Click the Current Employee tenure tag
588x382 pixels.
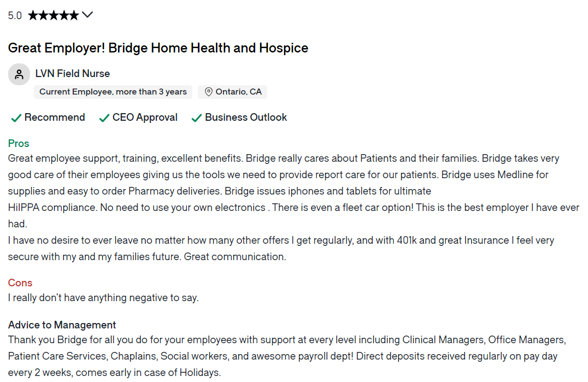click(113, 92)
